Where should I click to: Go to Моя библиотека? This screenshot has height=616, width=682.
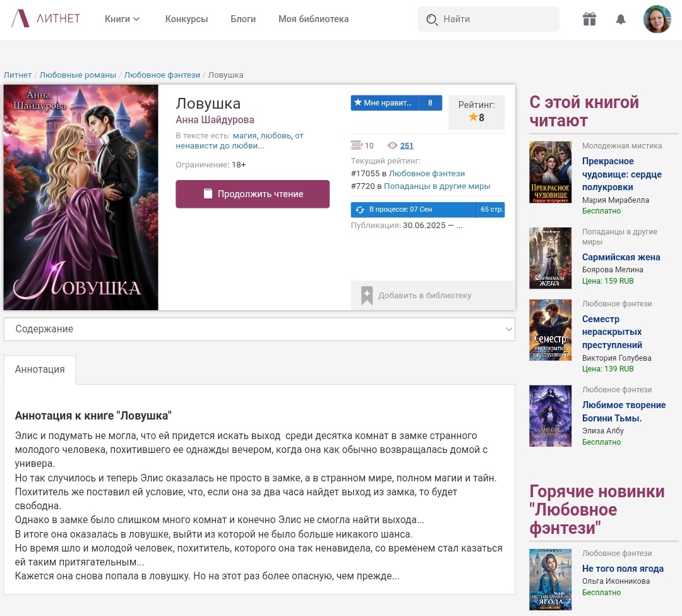pyautogui.click(x=314, y=19)
